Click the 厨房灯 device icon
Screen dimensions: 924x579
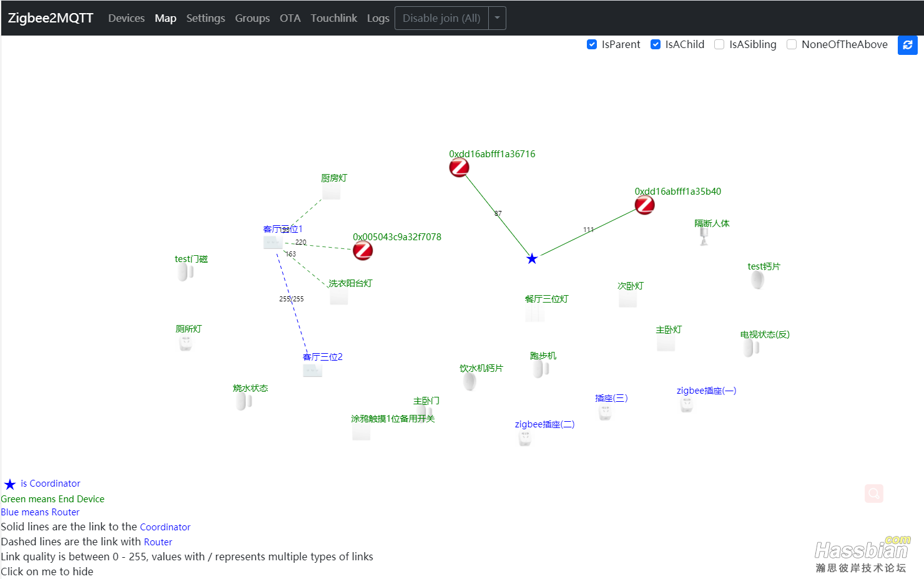(332, 191)
